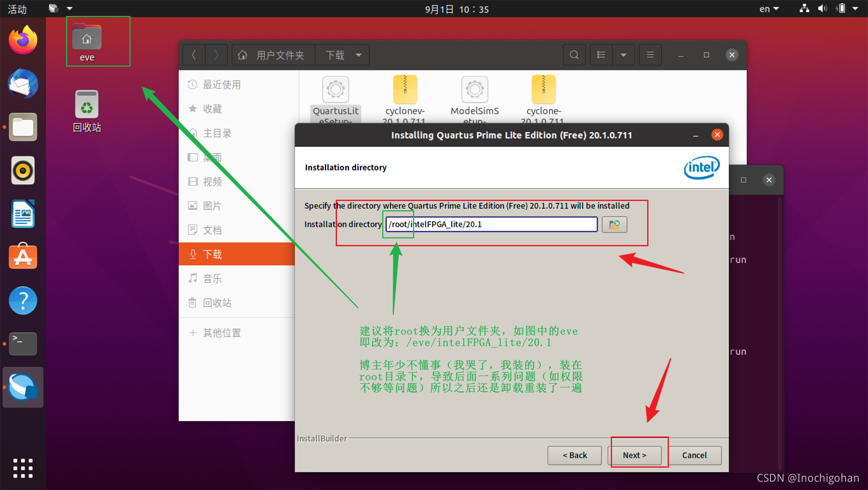Click the Installation directory text field
Screen dimensions: 868x490
coord(491,224)
